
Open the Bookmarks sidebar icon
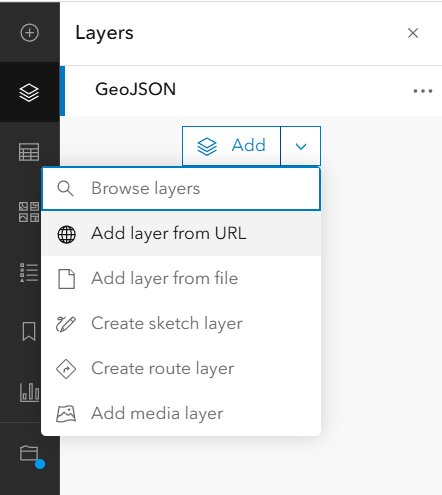point(29,331)
